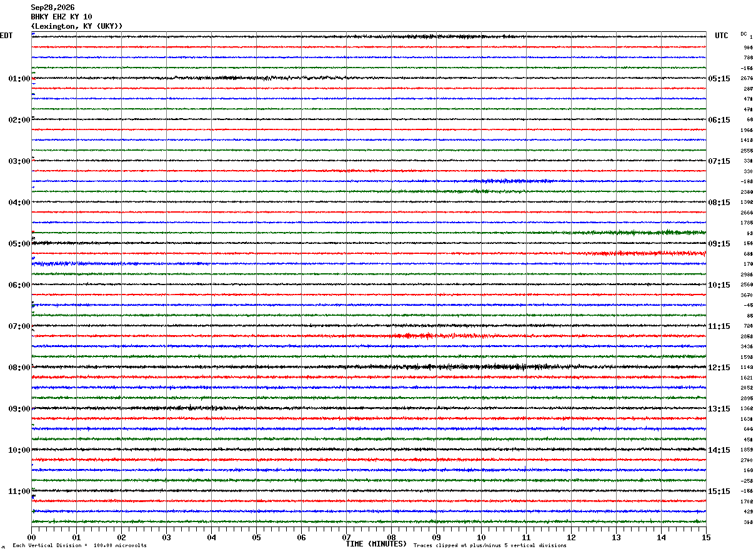
Task: Click the minute 07 tick label
Action: (346, 537)
